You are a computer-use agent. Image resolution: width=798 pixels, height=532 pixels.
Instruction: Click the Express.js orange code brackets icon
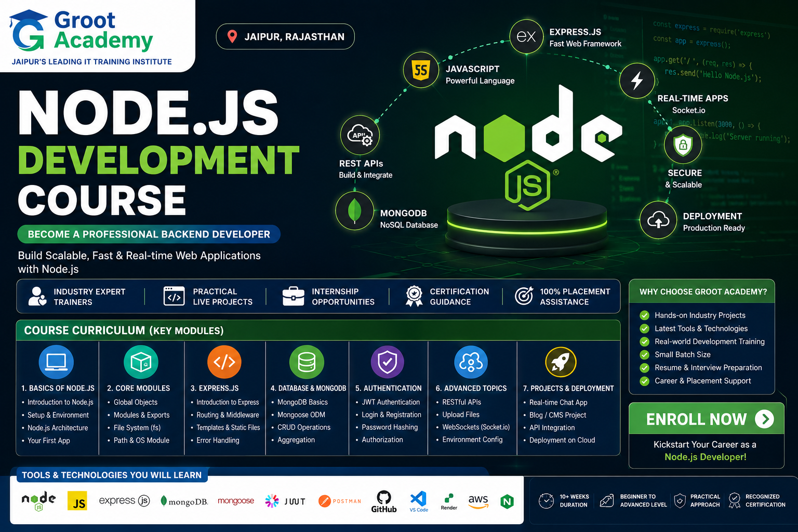224,362
